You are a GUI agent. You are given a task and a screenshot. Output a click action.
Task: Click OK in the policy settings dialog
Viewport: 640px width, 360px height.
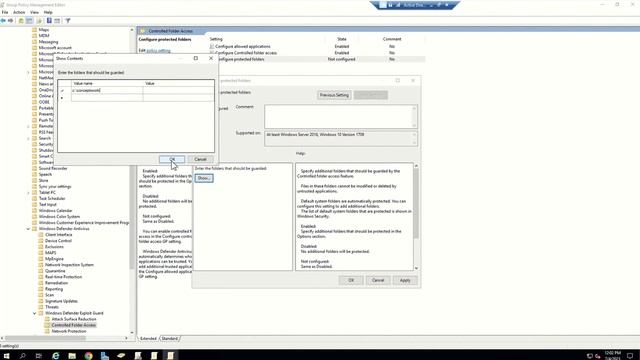point(351,280)
